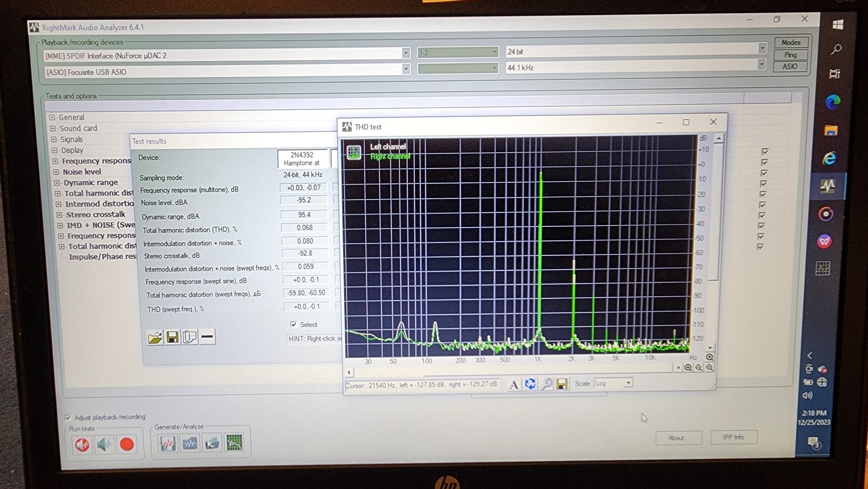Toggle Adjust playback/recording checkbox

pos(67,417)
